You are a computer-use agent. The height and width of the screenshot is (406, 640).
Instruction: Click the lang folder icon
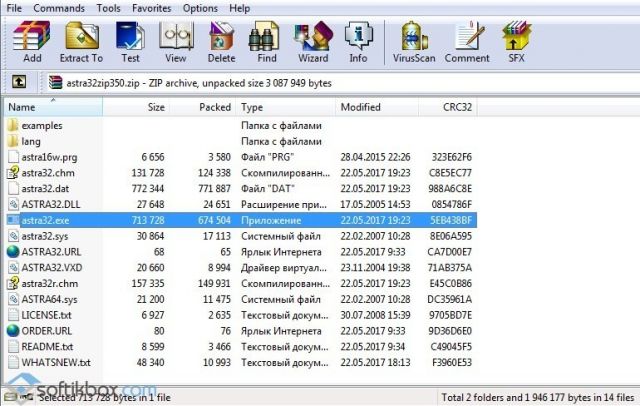click(x=13, y=141)
